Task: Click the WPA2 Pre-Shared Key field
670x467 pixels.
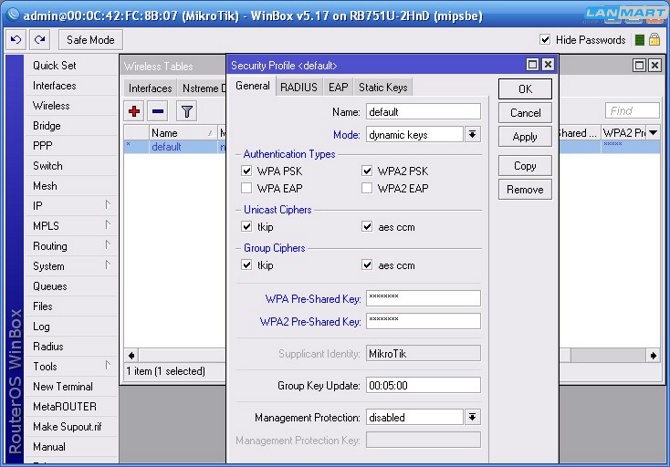Action: coord(423,321)
